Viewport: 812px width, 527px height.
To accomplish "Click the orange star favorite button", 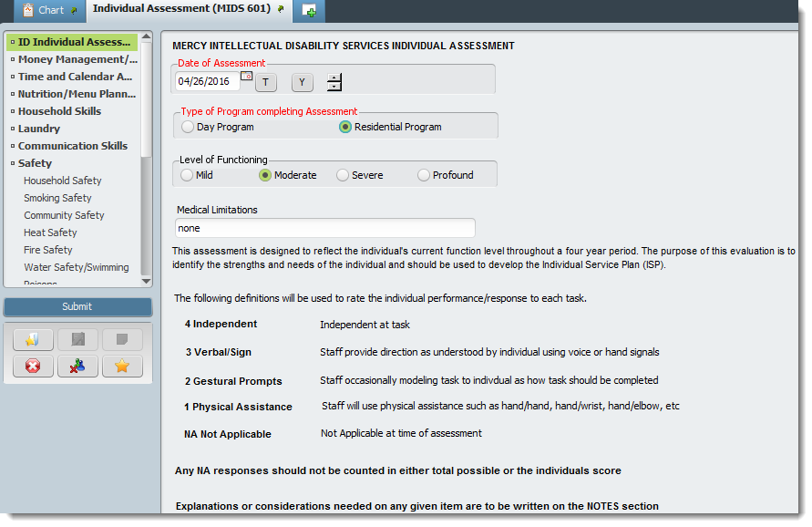I will point(122,367).
